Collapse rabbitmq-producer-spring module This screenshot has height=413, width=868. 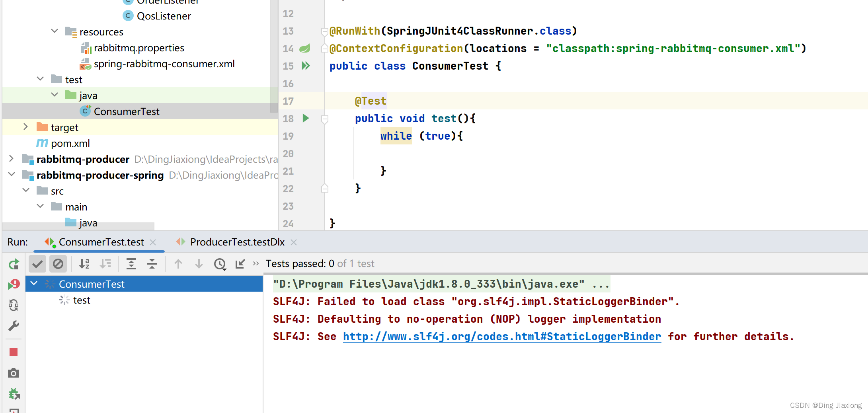click(11, 175)
